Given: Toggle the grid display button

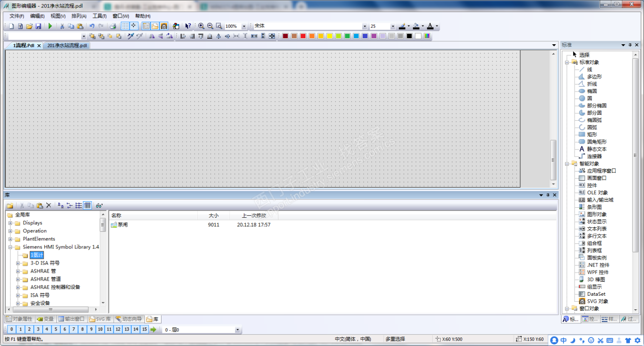Looking at the screenshot, I should 125,26.
